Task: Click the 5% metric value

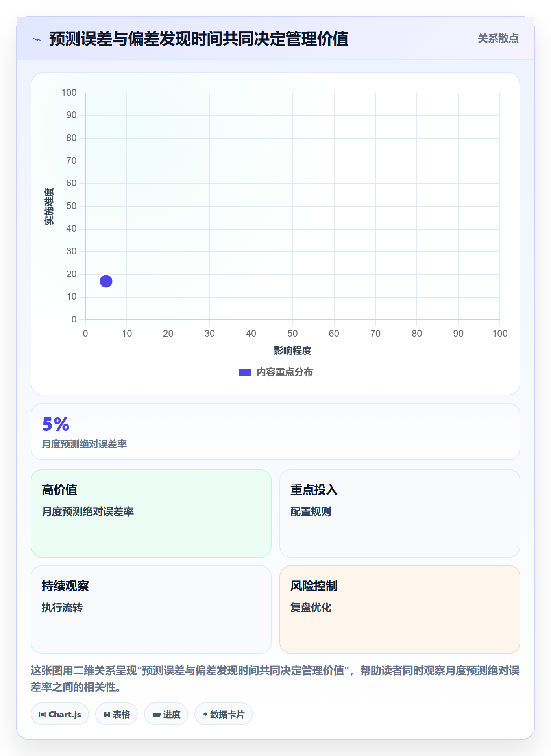Action: (56, 424)
